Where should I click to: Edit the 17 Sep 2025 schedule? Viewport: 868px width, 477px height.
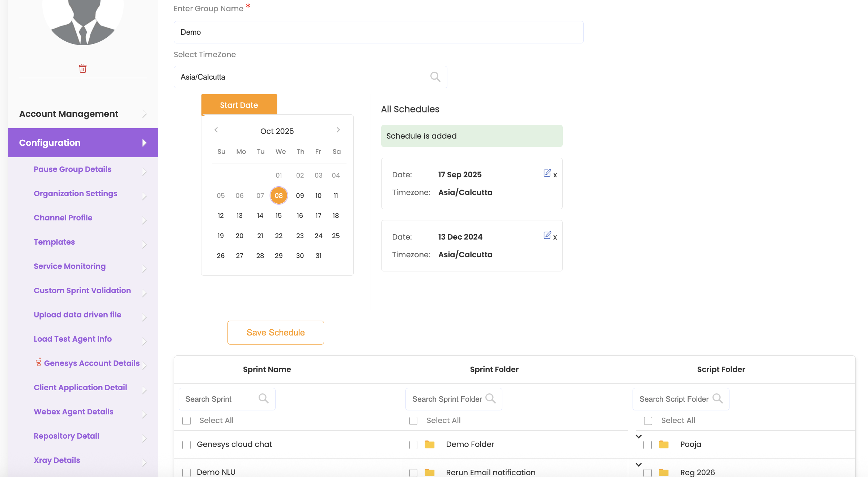(547, 173)
